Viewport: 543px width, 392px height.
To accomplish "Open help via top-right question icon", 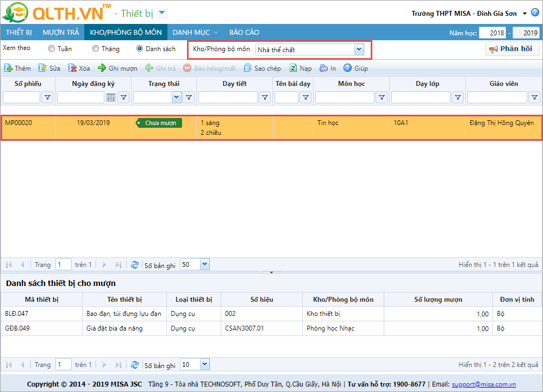I will pos(535,13).
